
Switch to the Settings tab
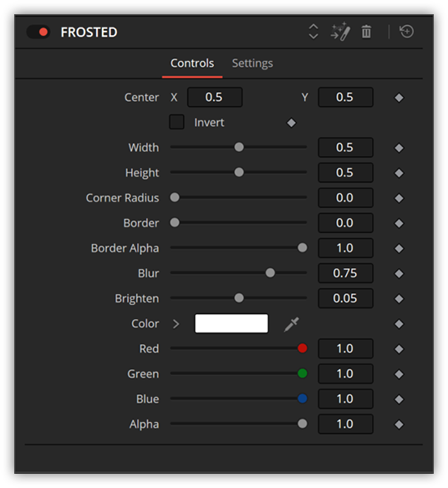click(x=252, y=64)
